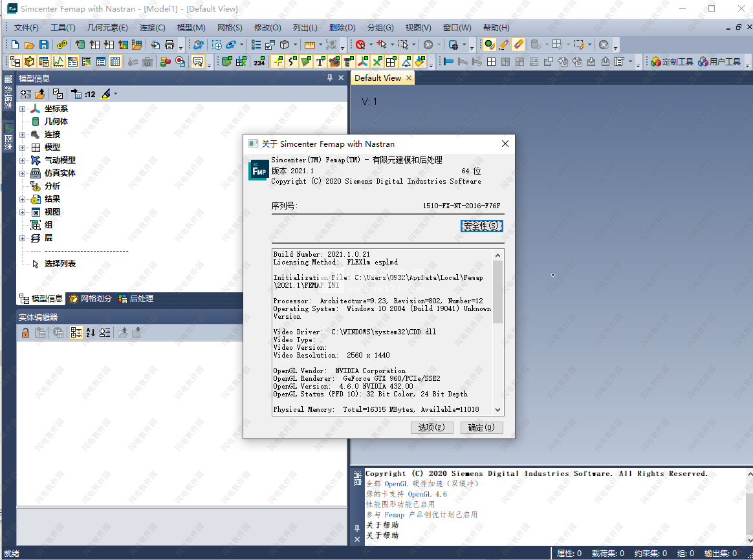This screenshot has height=560, width=753.
Task: Expand the 坐标系 tree node
Action: (22, 109)
